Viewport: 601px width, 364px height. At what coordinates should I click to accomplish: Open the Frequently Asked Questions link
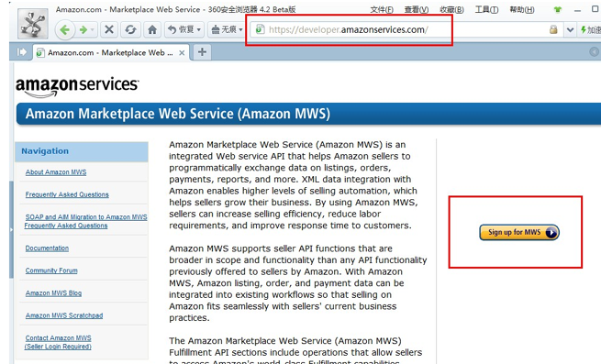pyautogui.click(x=67, y=194)
